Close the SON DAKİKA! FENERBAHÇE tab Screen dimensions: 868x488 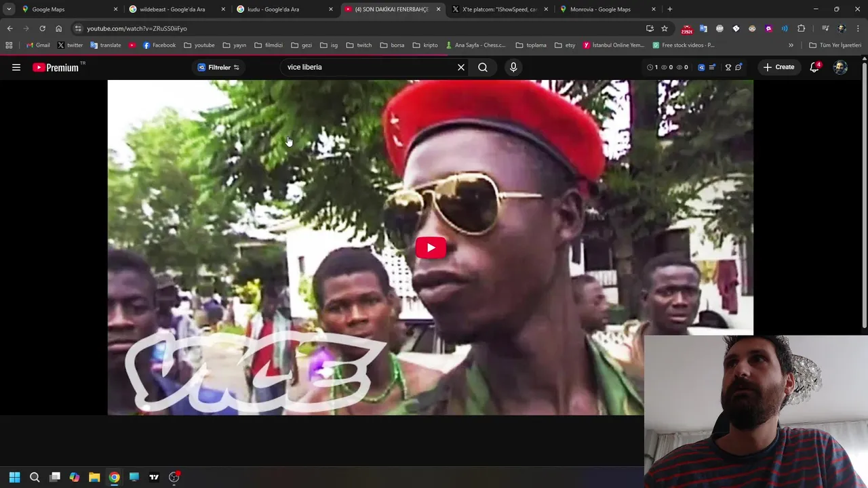(x=439, y=9)
